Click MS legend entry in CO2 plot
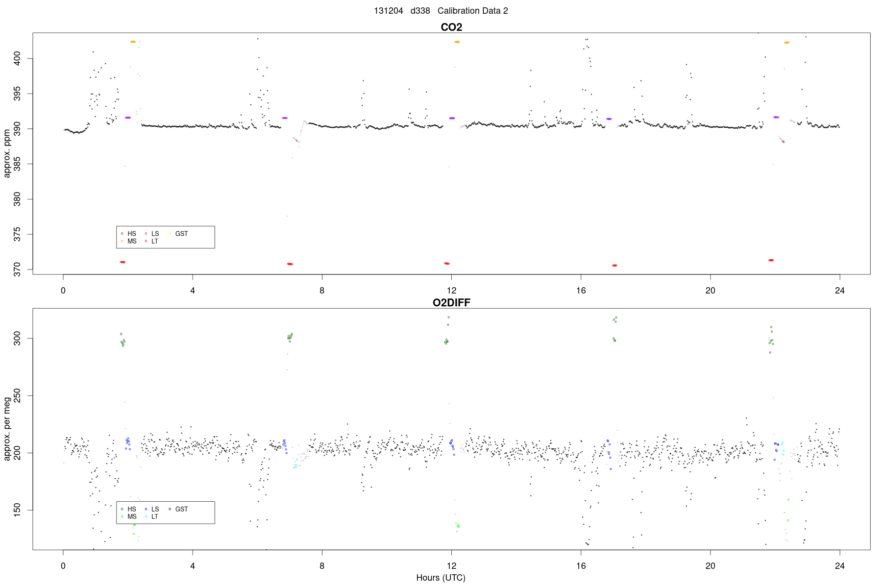The height and width of the screenshot is (588, 882). click(128, 241)
